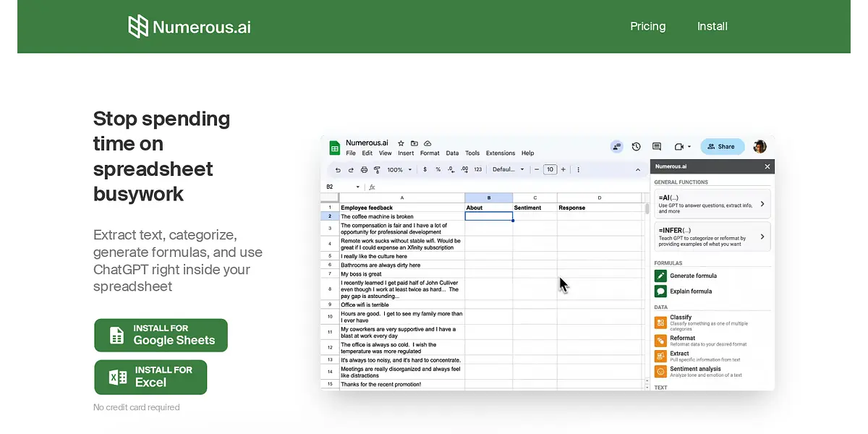Open the Format menu
Screen dimensions: 868x434
point(430,153)
